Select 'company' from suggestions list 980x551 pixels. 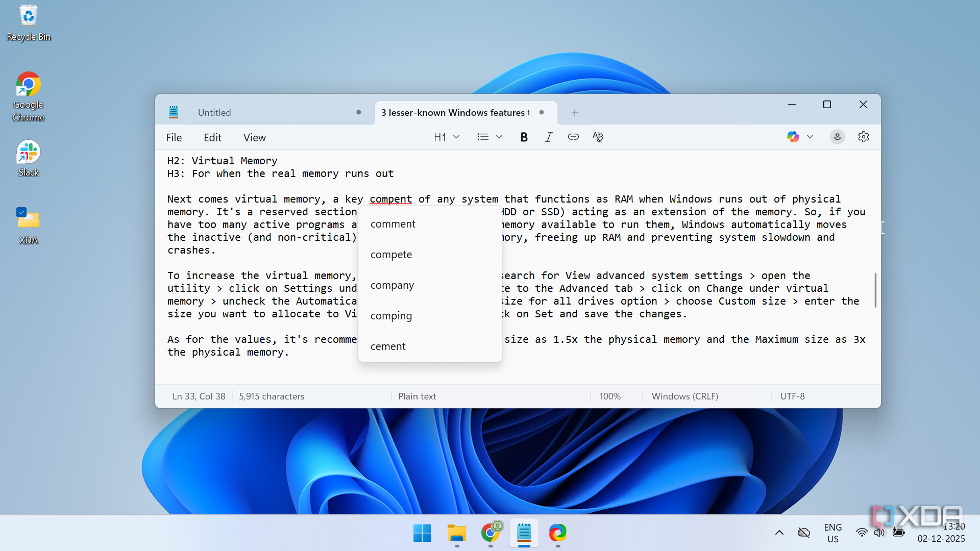pyautogui.click(x=392, y=285)
